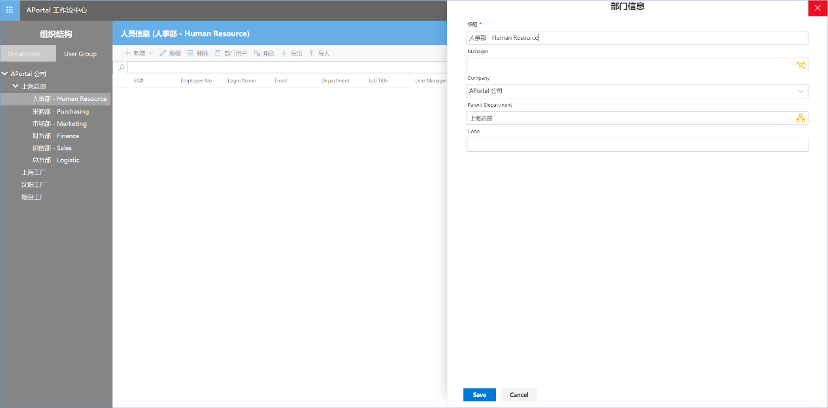Switch to the Department tab

click(x=27, y=54)
